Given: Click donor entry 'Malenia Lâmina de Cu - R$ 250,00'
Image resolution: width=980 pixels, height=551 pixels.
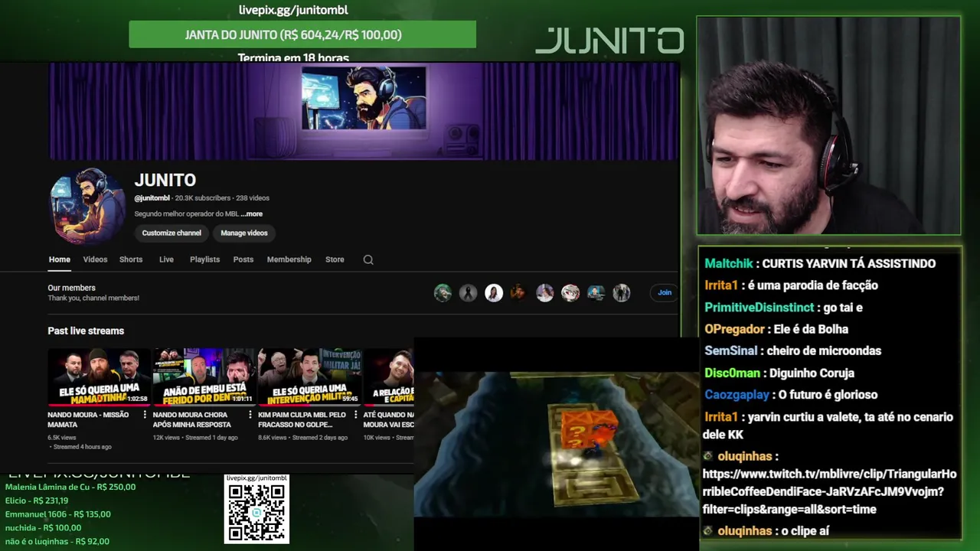Looking at the screenshot, I should click(x=70, y=487).
